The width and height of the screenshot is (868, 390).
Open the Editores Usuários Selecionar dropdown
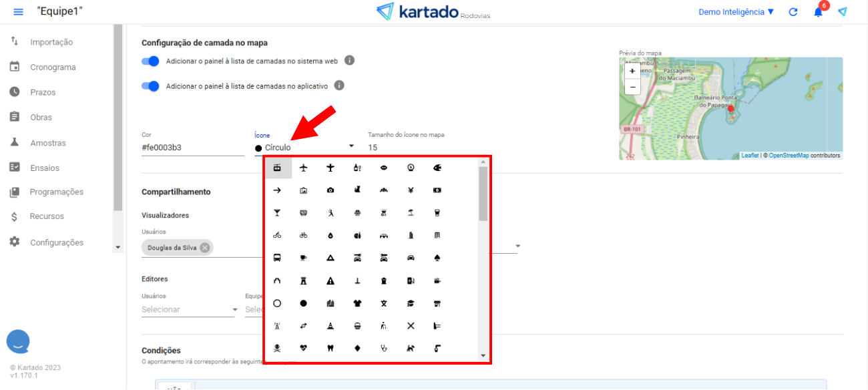[190, 310]
